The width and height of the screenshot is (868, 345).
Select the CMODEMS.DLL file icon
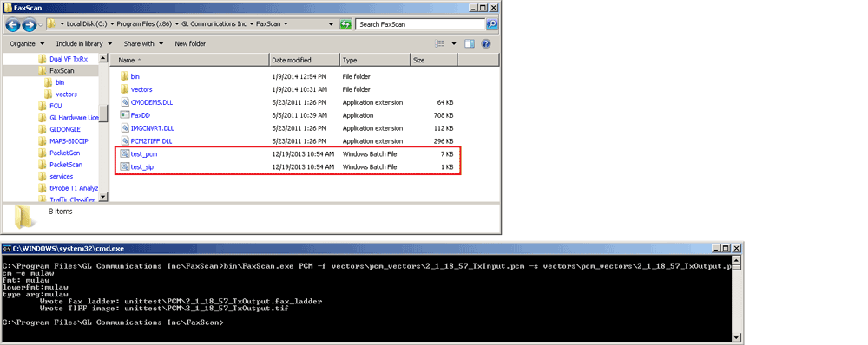pos(124,102)
